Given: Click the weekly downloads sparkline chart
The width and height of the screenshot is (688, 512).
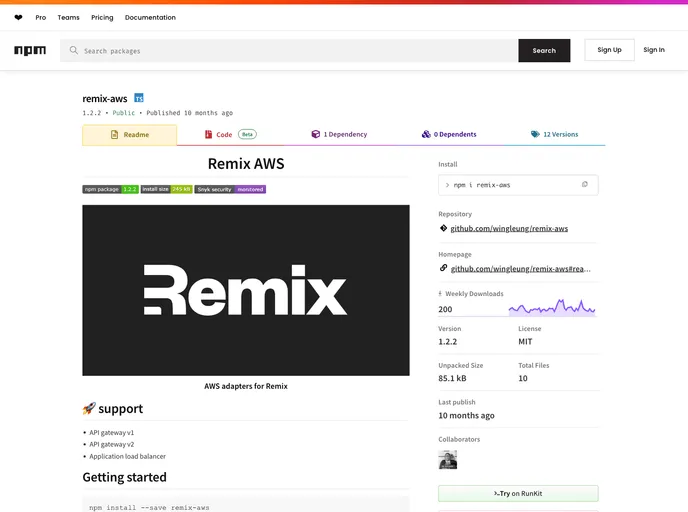Looking at the screenshot, I should coord(552,307).
